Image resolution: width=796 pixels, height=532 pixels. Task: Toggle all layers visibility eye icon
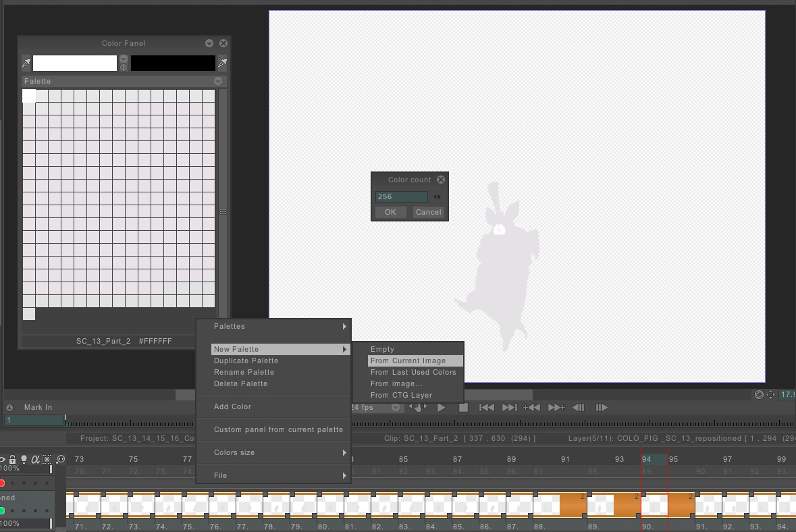[2, 459]
